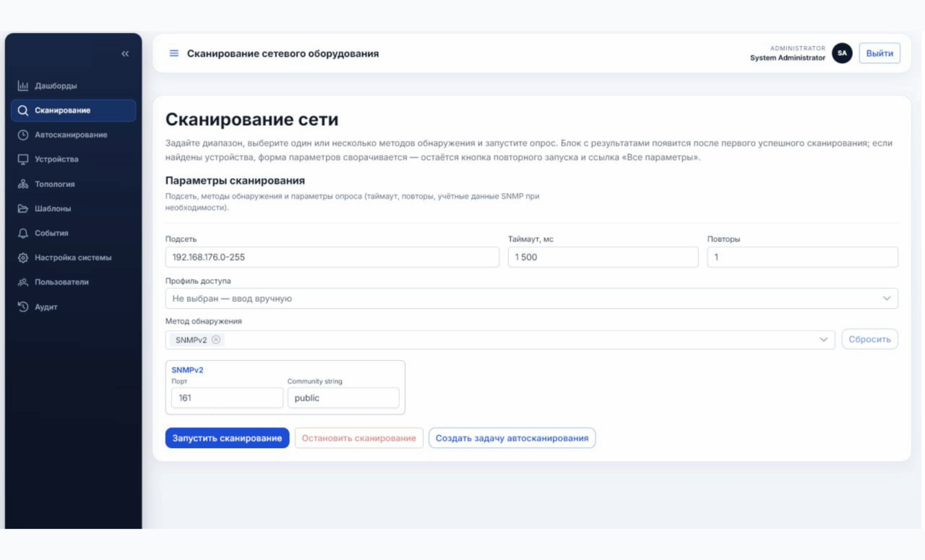Click the Автосканирование clock icon
Screen dimensions: 925x560
[23, 135]
